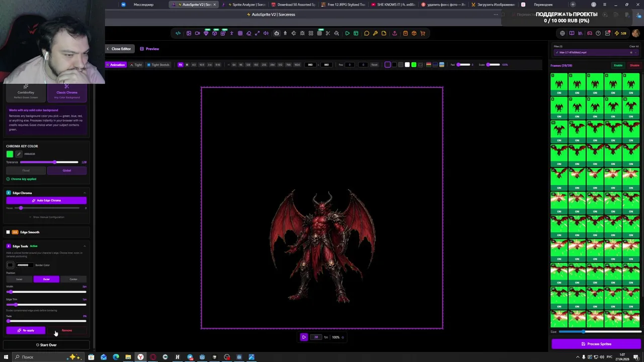The height and width of the screenshot is (362, 644).
Task: Open the speaker audio tool icon
Action: (266, 33)
